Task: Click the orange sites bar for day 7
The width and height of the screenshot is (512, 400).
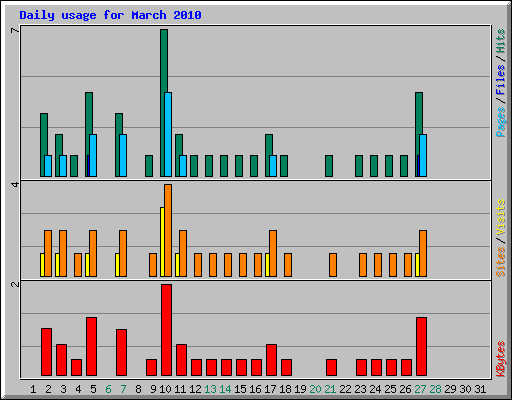Action: [x=123, y=253]
